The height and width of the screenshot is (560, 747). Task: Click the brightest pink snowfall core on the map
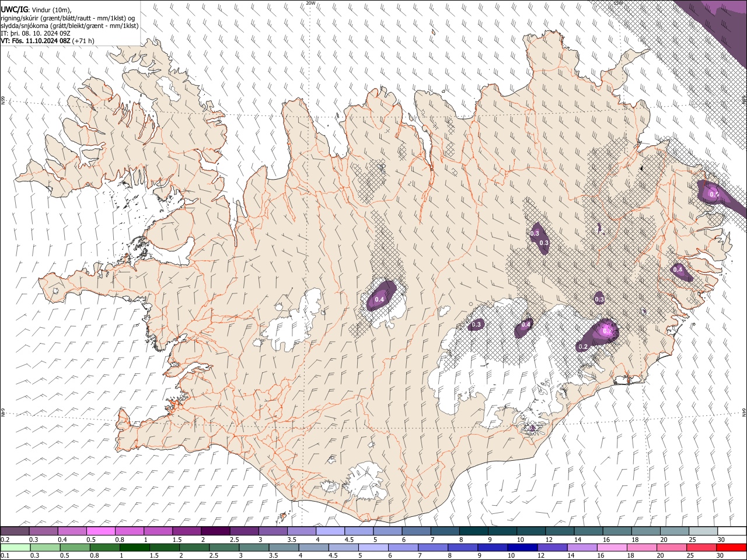[x=607, y=330]
